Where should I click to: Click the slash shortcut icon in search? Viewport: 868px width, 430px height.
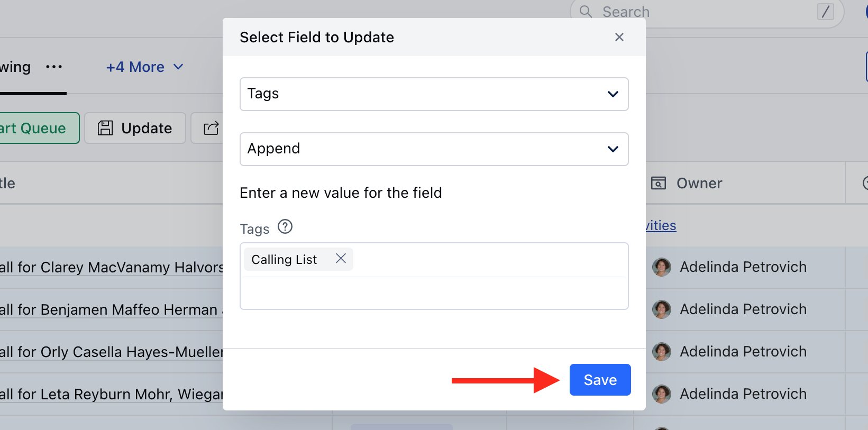click(x=826, y=12)
